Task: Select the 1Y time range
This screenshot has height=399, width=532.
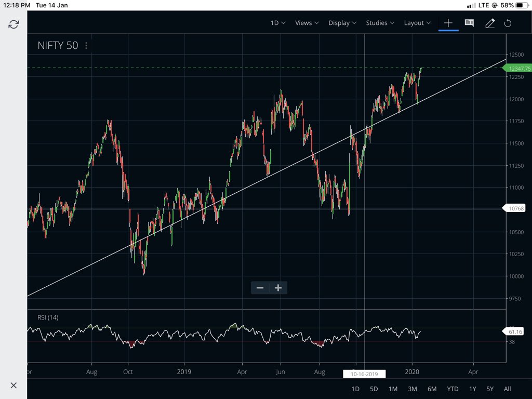Action: (473, 389)
